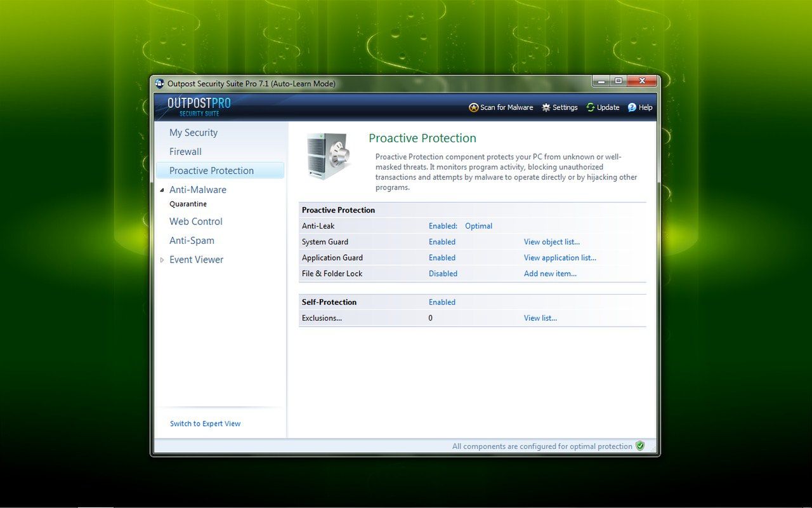Viewport: 812px width, 508px height.
Task: Click the Outpost Pro logo banner
Action: [199, 107]
